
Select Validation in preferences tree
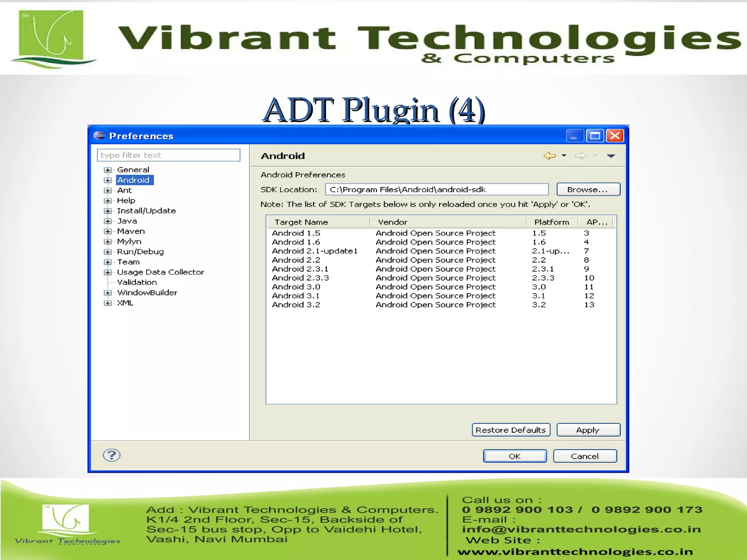point(137,282)
